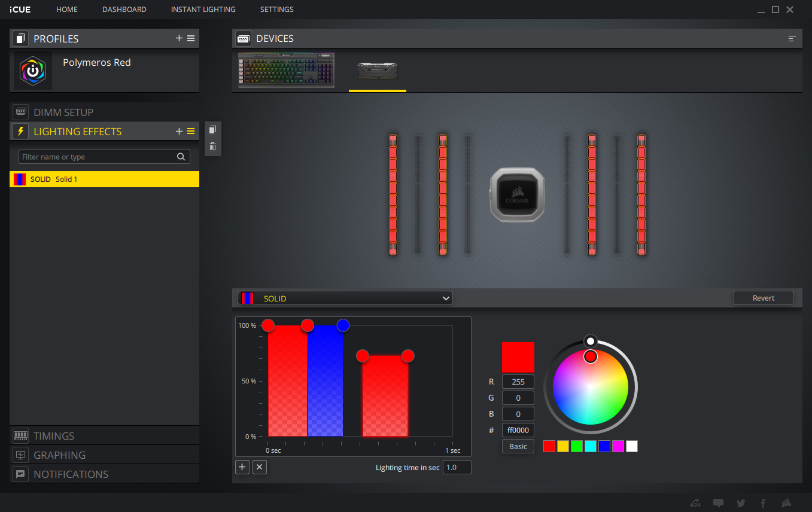Expand the Timings section
The height and width of the screenshot is (512, 812).
(54, 435)
